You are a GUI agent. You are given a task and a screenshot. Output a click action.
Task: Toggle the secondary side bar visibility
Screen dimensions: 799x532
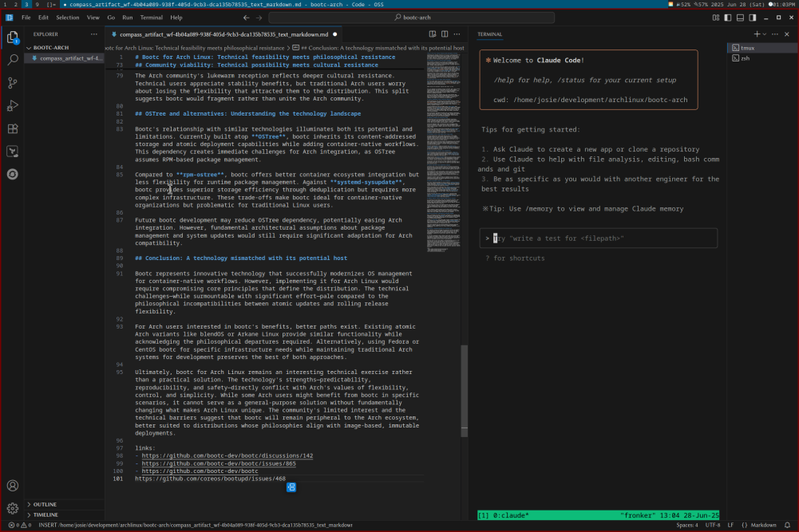pos(753,17)
